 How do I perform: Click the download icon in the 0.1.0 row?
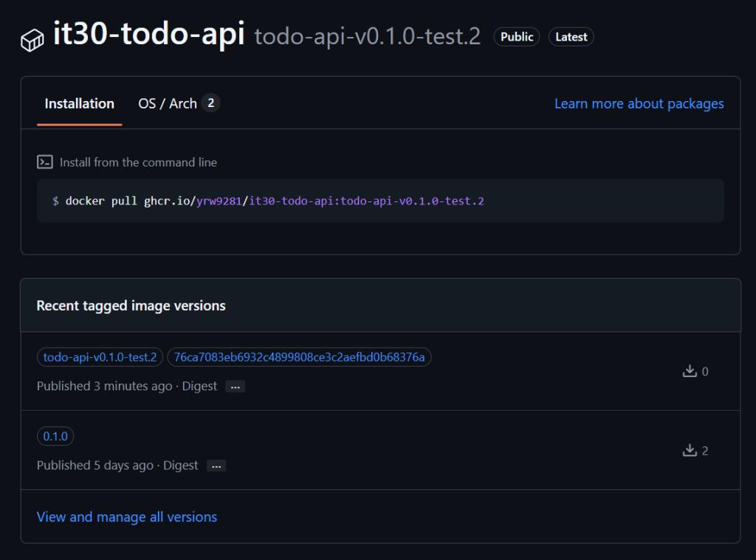[690, 450]
